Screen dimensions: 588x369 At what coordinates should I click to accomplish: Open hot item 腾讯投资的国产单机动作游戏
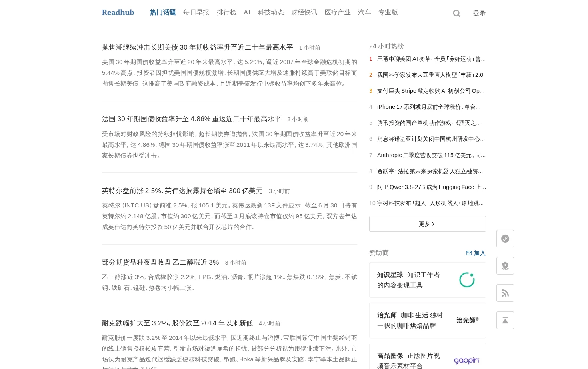coord(429,123)
